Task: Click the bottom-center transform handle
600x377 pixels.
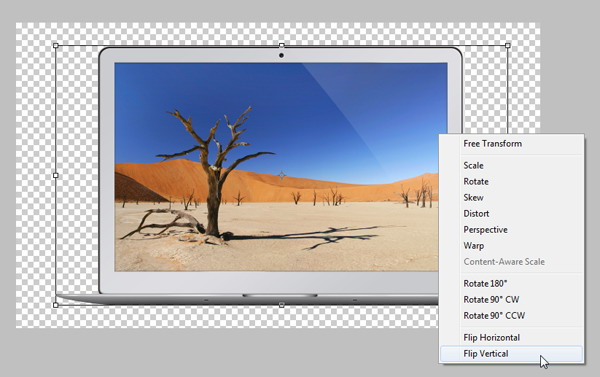Action: [x=282, y=305]
